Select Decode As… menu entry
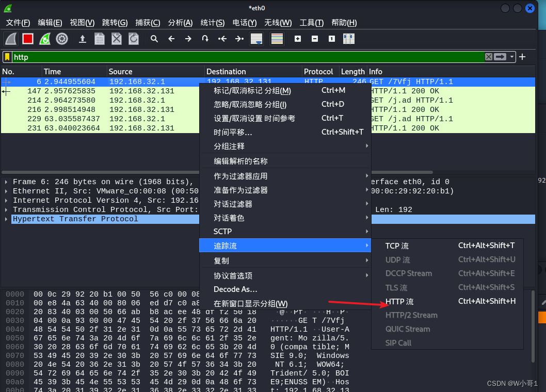546x392 pixels. click(285, 289)
